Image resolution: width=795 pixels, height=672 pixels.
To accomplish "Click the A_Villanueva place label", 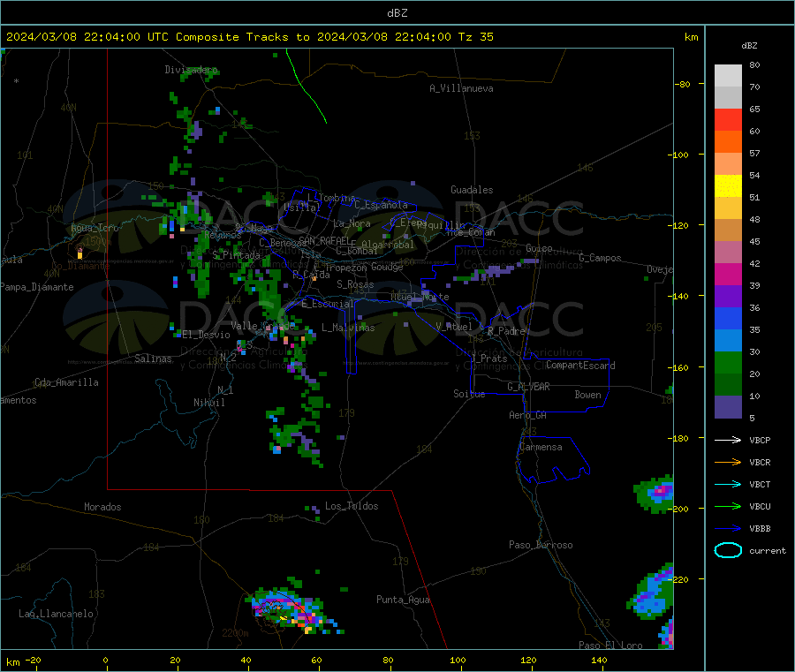I will (x=461, y=88).
